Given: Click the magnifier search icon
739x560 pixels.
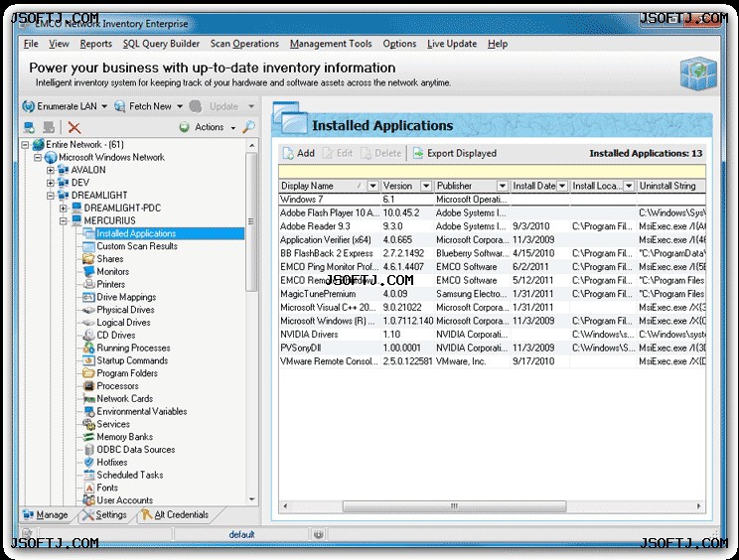Looking at the screenshot, I should pyautogui.click(x=249, y=127).
